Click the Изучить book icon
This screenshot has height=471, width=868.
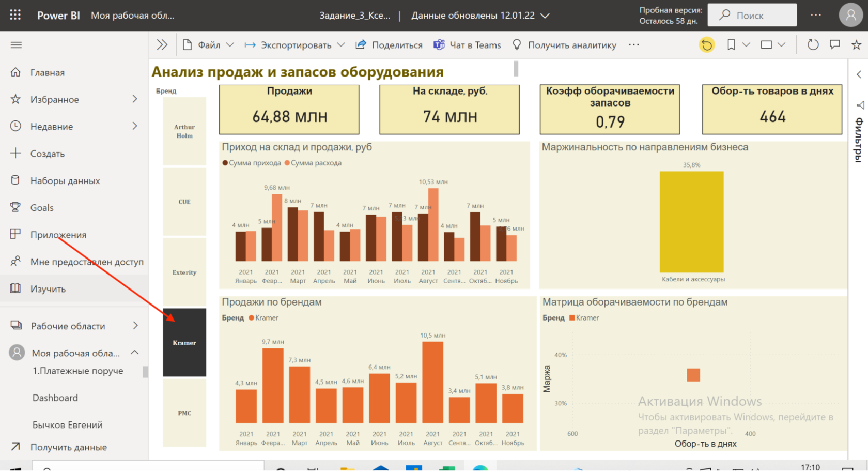(16, 288)
